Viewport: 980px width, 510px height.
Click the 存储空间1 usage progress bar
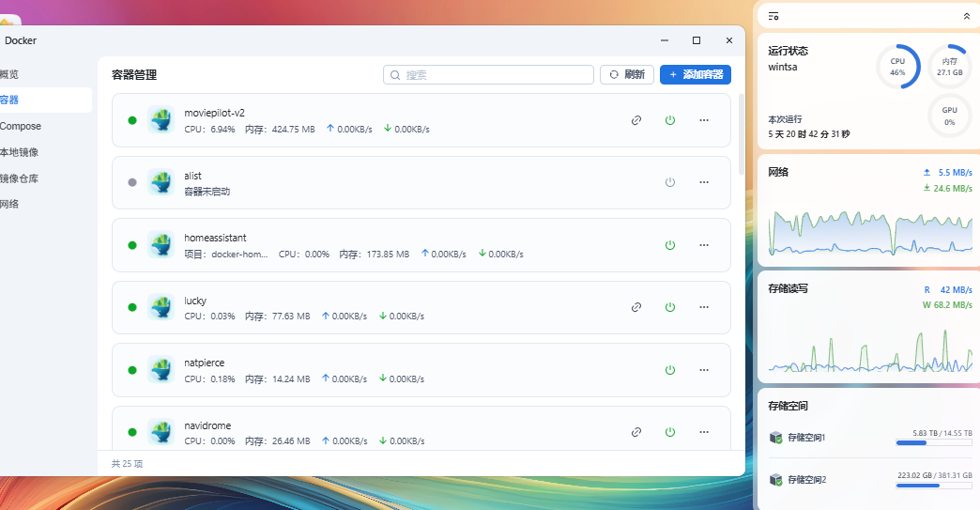point(934,443)
